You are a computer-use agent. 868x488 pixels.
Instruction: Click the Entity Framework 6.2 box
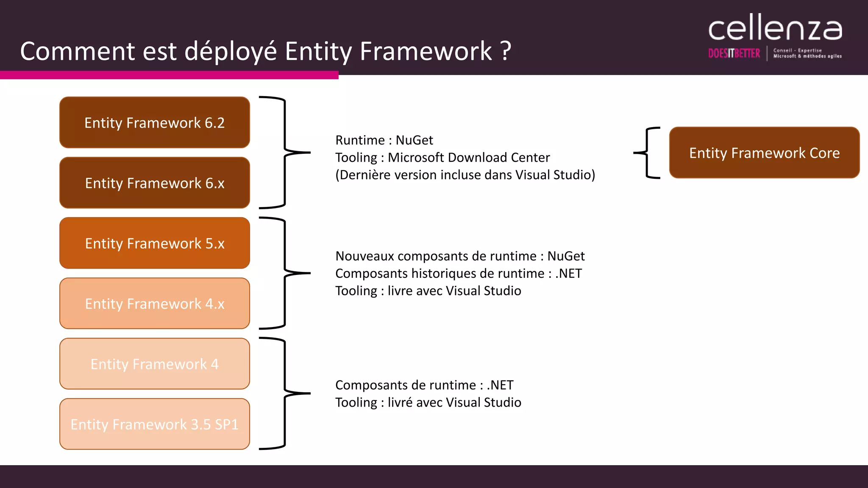(x=155, y=122)
